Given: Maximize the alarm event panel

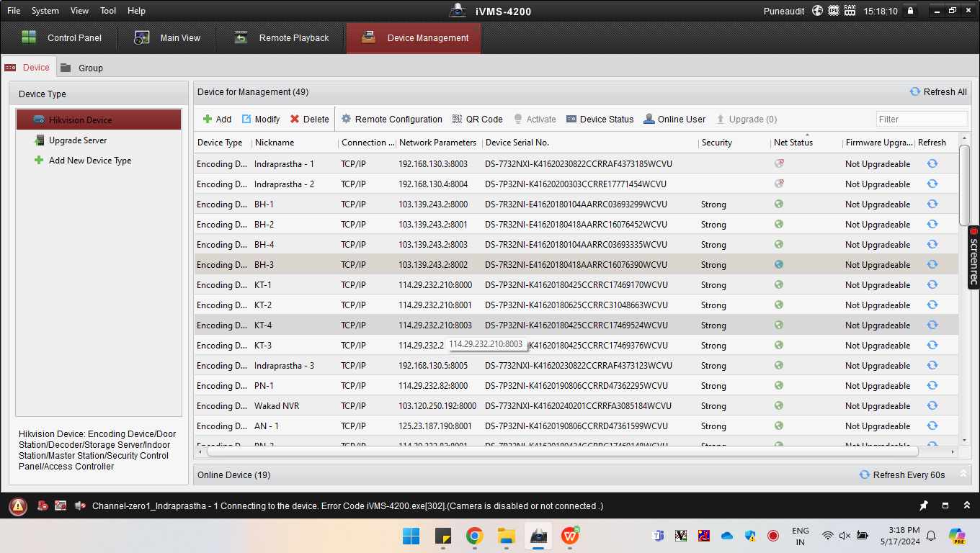Looking at the screenshot, I should [945, 506].
